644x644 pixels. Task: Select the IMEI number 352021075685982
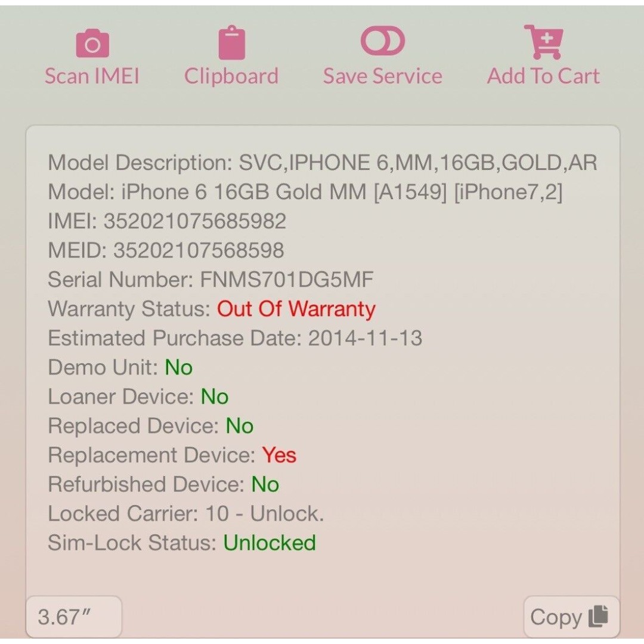[x=194, y=221]
